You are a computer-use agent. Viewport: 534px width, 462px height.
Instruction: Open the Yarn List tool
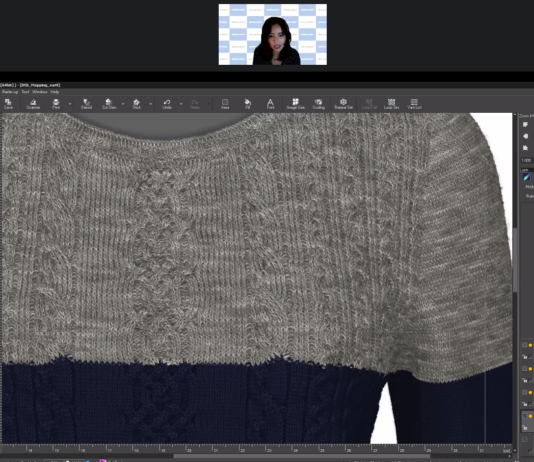[x=414, y=103]
